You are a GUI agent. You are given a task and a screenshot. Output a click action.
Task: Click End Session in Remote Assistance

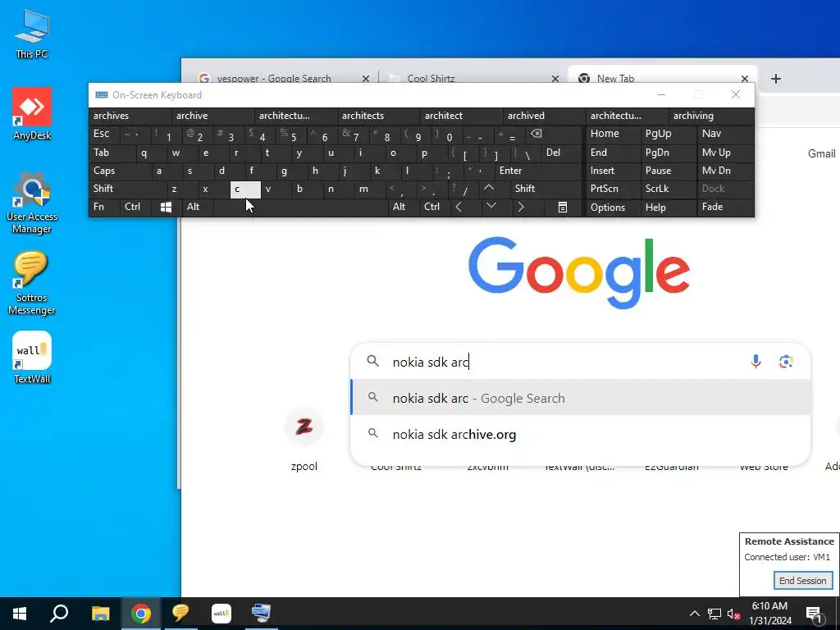(802, 581)
